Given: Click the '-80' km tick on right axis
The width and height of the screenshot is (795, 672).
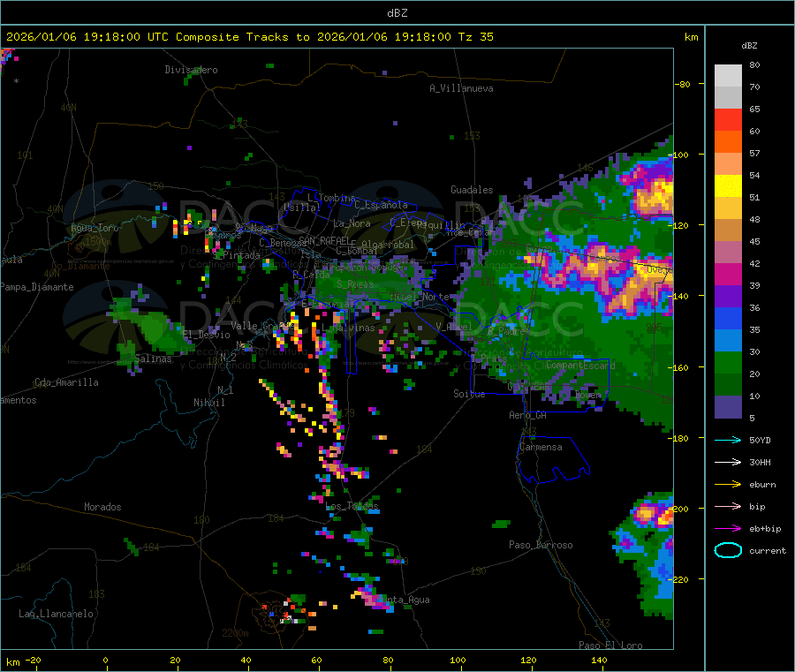Looking at the screenshot, I should click(x=682, y=84).
